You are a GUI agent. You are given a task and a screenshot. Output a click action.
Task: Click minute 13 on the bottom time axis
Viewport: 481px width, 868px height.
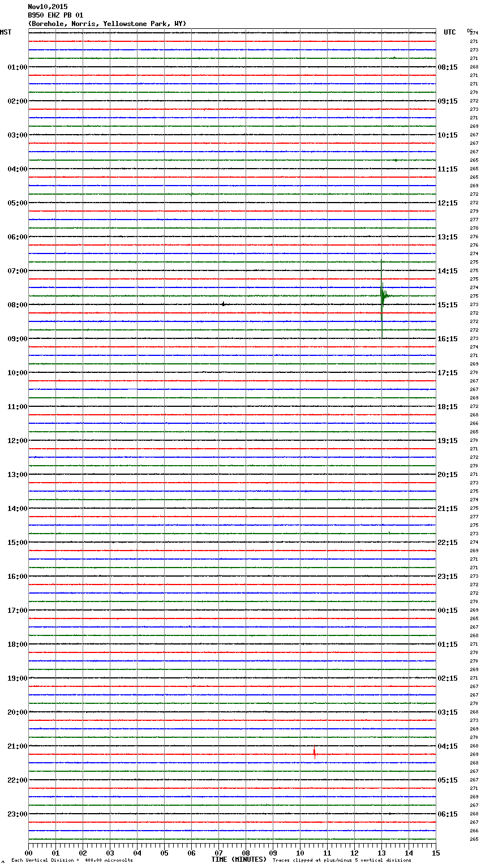tap(381, 853)
